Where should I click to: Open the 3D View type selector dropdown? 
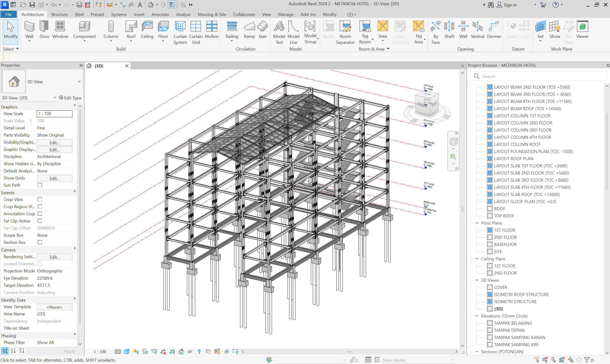coord(79,82)
